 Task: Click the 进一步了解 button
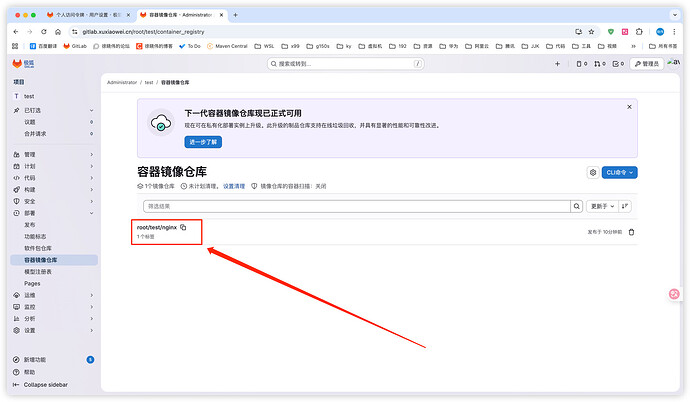tap(203, 142)
